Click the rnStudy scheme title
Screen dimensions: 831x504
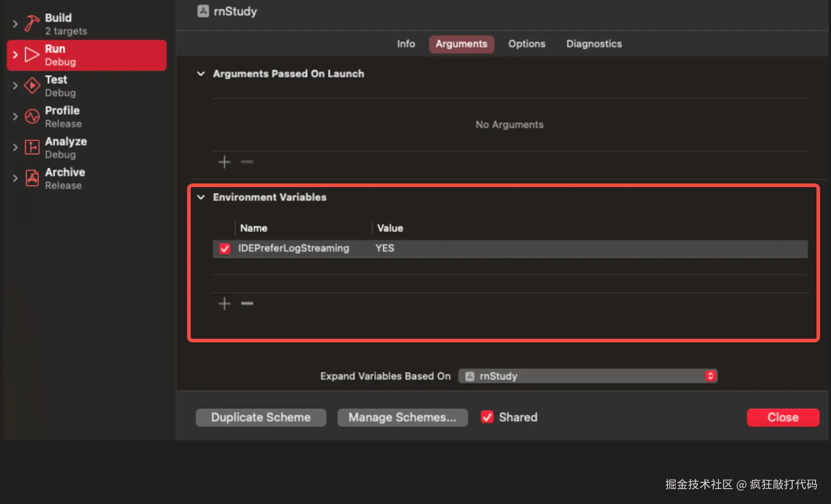point(235,11)
